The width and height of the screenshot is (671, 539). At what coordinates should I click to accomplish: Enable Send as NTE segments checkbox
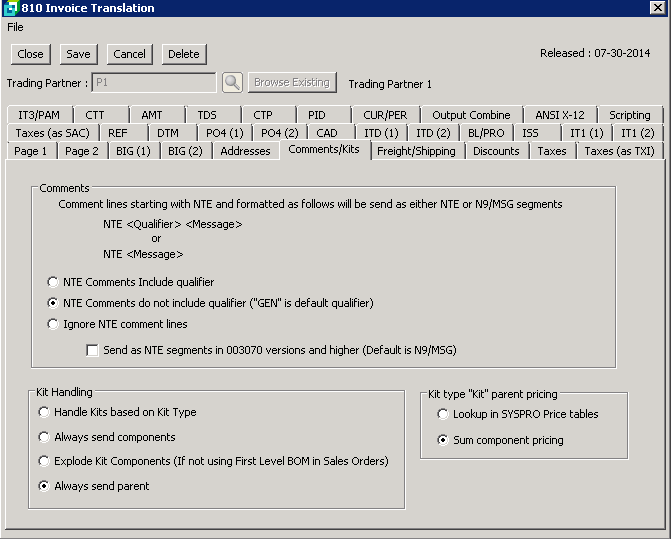click(x=93, y=350)
